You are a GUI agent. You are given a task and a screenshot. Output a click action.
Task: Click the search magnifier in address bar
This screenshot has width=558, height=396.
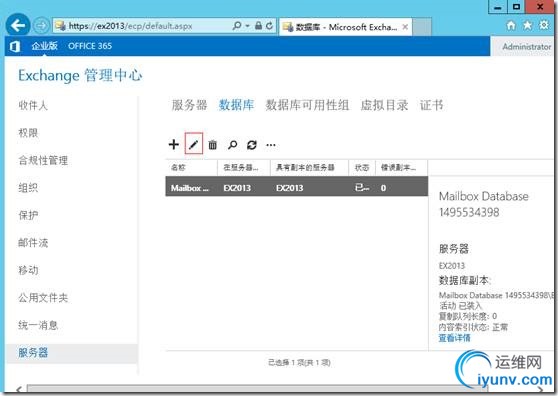click(x=237, y=26)
